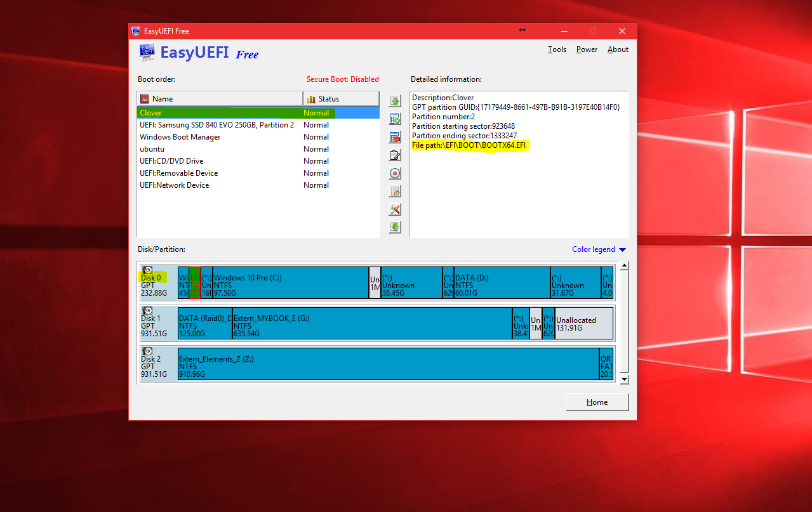Select the DATA (Raid0) 125.00G partition
This screenshot has height=512, width=812.
(205, 323)
